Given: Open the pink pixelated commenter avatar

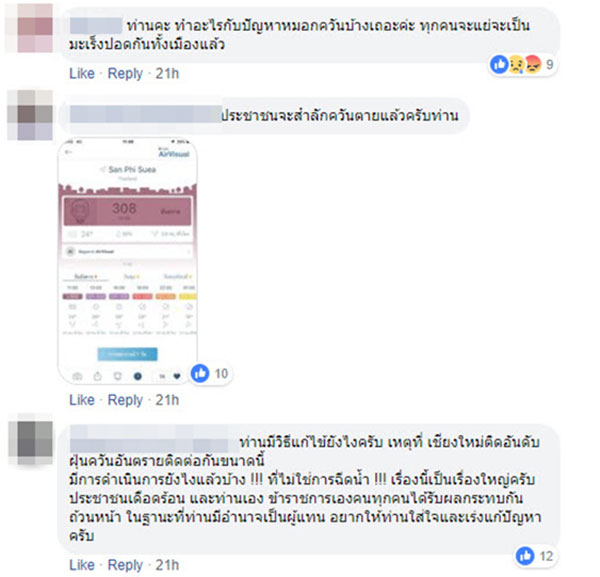Looking at the screenshot, I should coord(30,28).
